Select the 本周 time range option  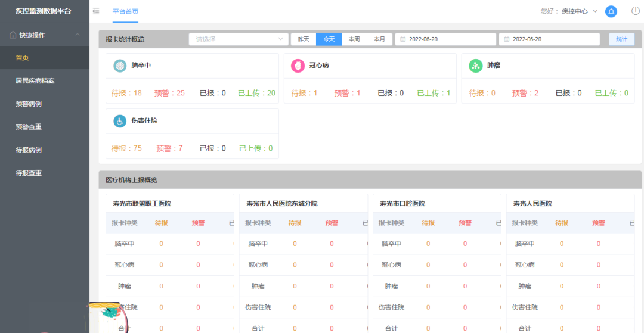point(354,39)
